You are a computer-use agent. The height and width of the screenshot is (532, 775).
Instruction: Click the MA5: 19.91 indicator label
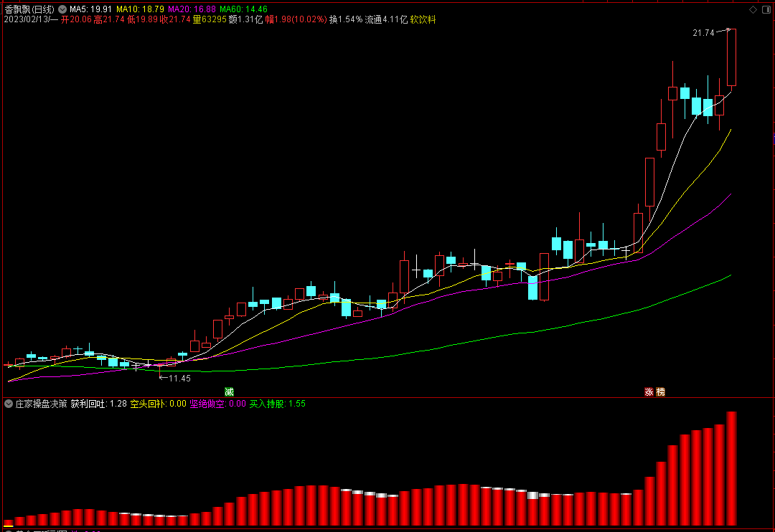(x=90, y=9)
